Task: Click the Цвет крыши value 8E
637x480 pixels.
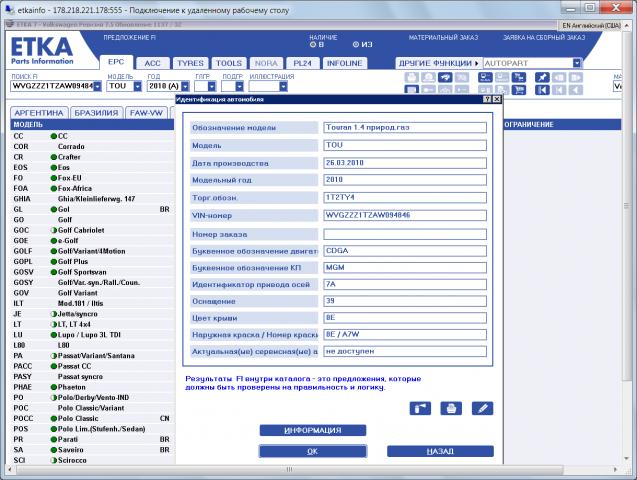Action: (405, 318)
